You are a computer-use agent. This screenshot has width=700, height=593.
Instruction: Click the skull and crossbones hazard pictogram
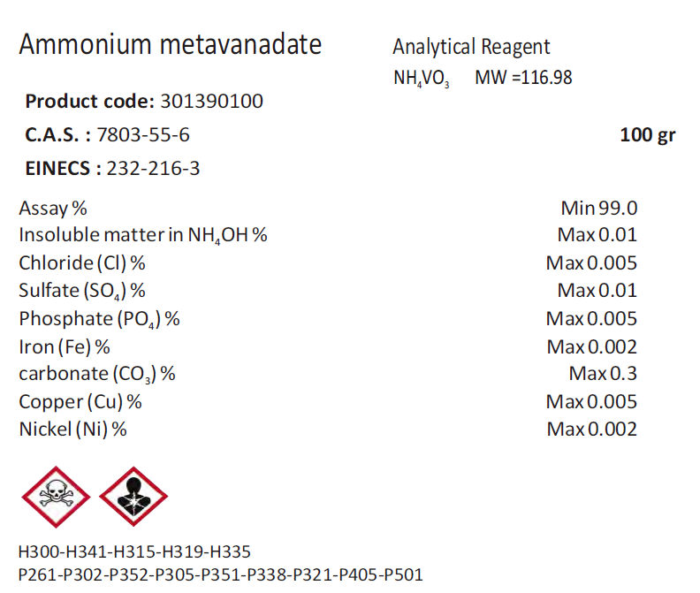click(x=57, y=497)
